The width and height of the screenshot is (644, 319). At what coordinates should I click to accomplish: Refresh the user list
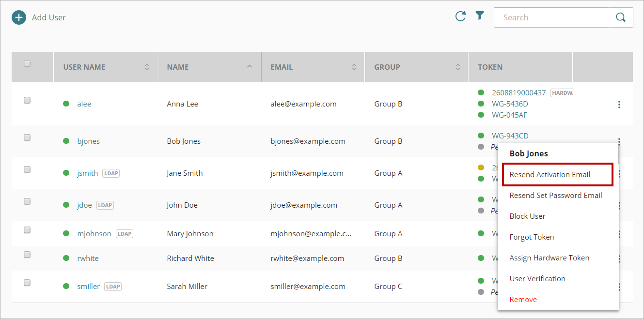pyautogui.click(x=460, y=16)
